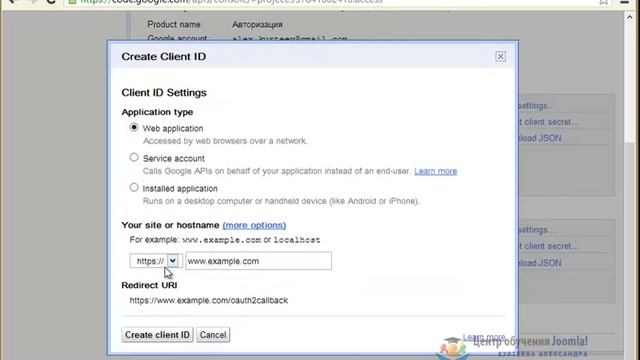Click the Авторизация product name text
640x360 pixels.
coord(257,24)
